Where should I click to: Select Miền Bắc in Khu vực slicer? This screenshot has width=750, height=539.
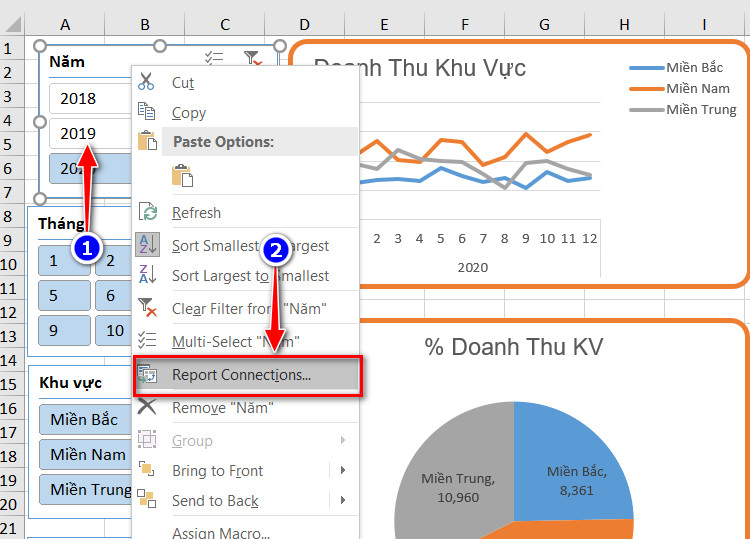86,419
